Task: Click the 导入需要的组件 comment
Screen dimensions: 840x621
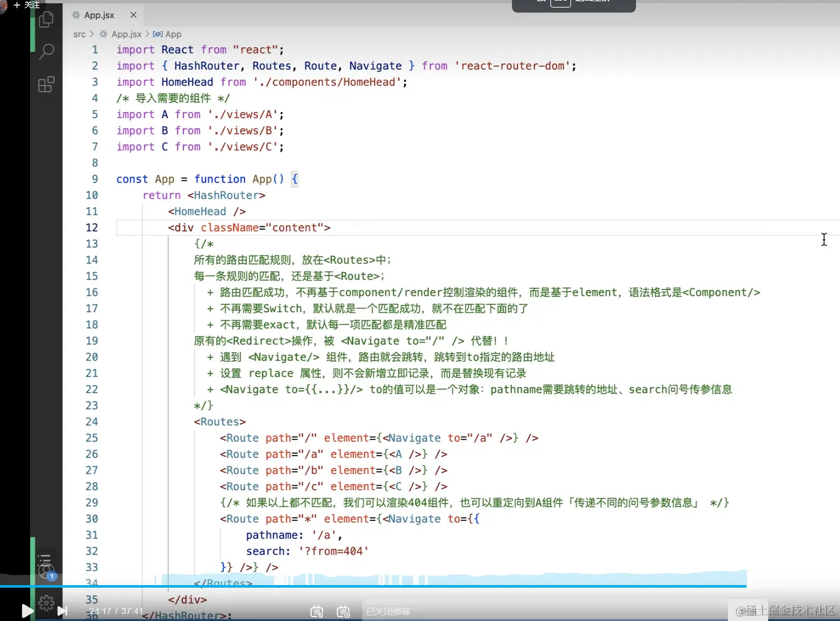Action: click(x=173, y=99)
